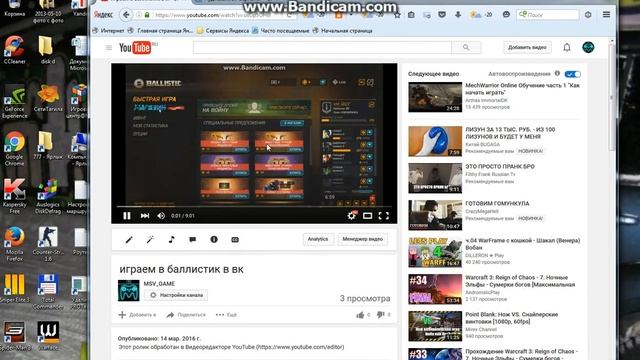Select the Total Commander desktop icon
Image resolution: width=640 pixels, height=360 pixels.
(48, 292)
